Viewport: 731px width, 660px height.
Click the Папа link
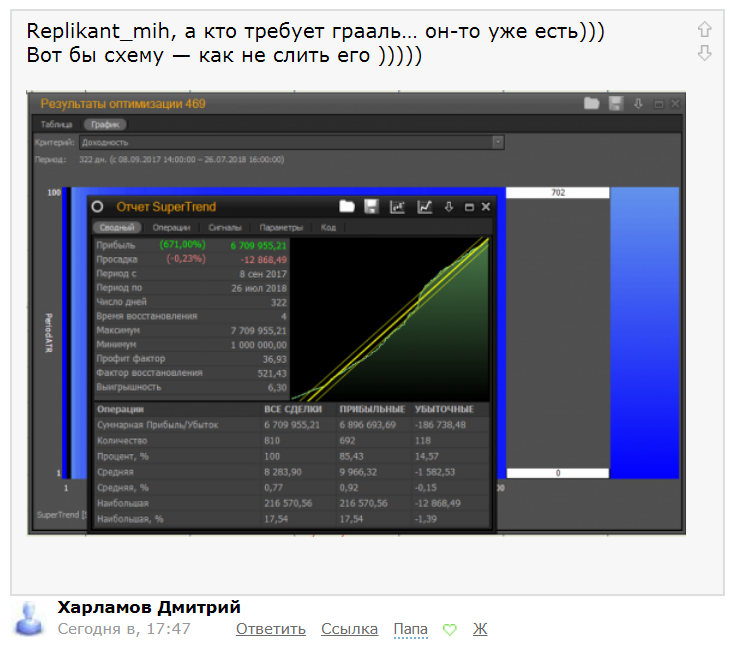tap(410, 629)
